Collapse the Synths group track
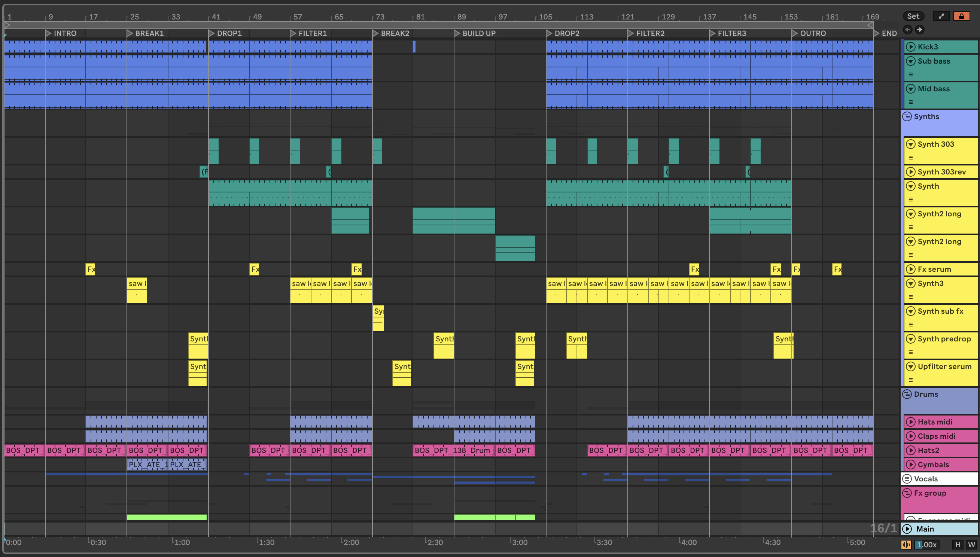Image resolution: width=980 pixels, height=557 pixels. 907,116
